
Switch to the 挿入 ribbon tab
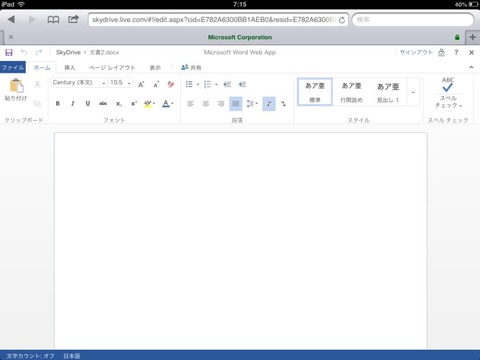pyautogui.click(x=70, y=68)
